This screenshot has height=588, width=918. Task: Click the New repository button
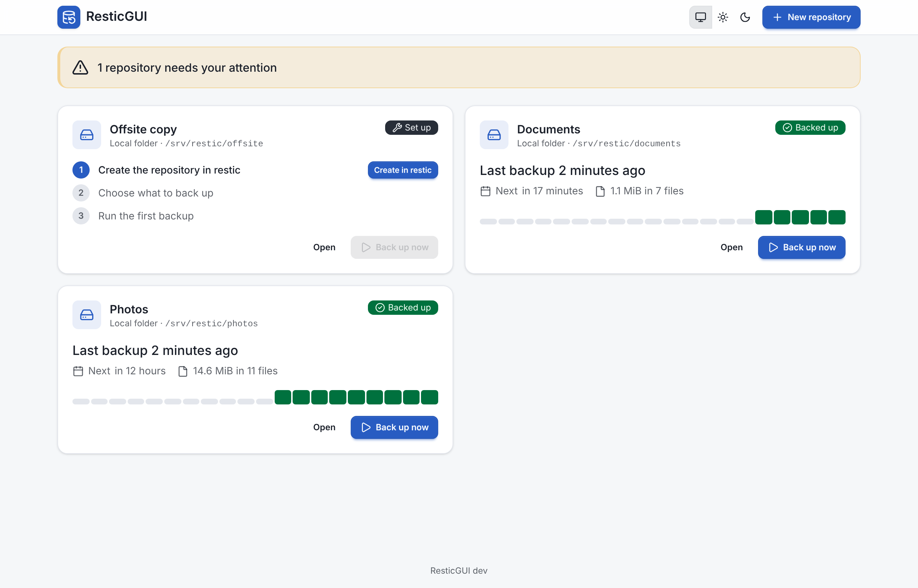[811, 17]
